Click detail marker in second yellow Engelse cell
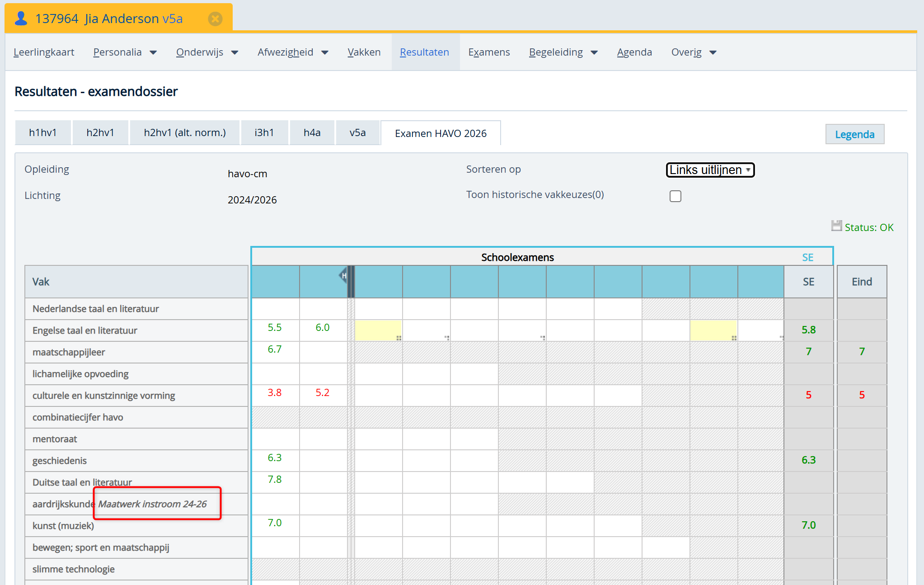Image resolution: width=924 pixels, height=585 pixels. tap(734, 338)
